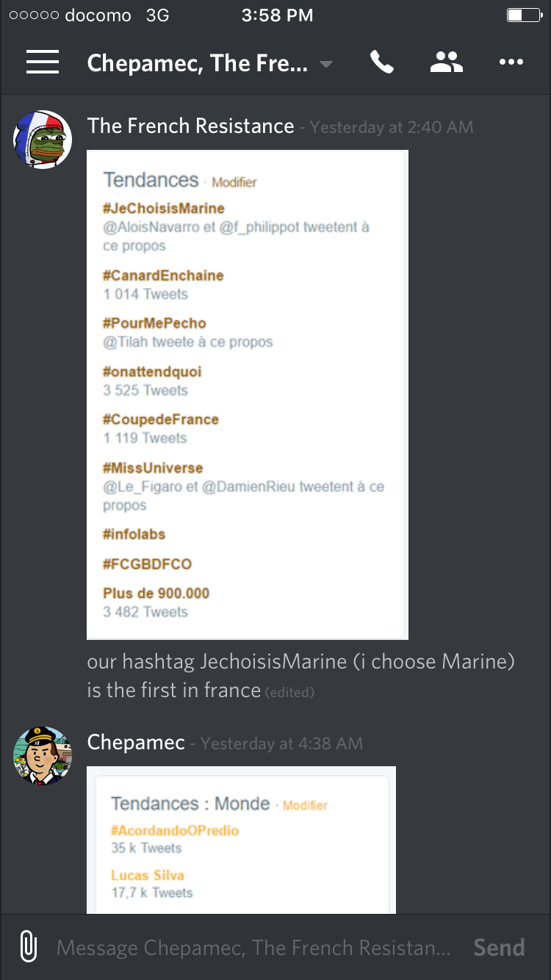Open the hamburger menu drawer
Screen dimensions: 551x980
[43, 62]
